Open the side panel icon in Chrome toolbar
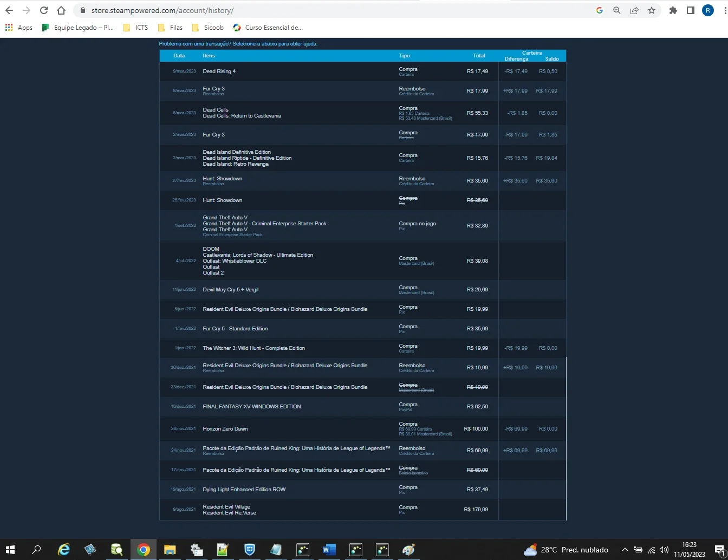The height and width of the screenshot is (560, 728). tap(691, 10)
